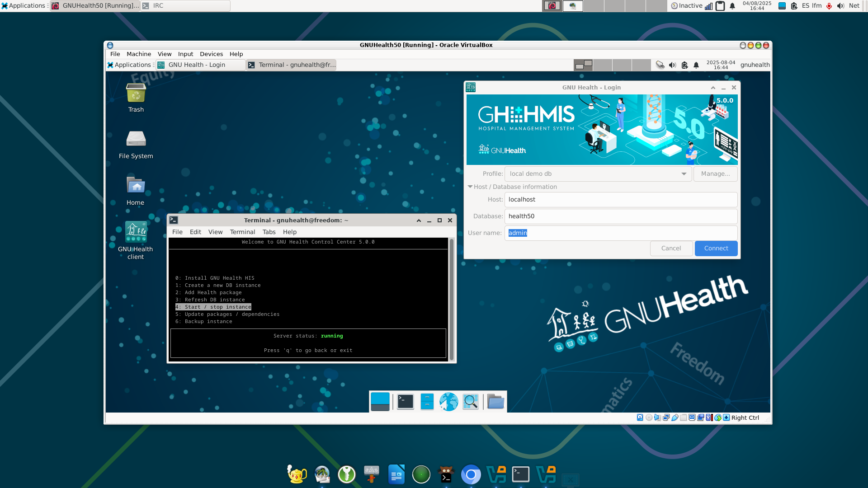868x488 pixels.
Task: Click the VirtualBox mouse integration status icon
Action: pyautogui.click(x=718, y=418)
